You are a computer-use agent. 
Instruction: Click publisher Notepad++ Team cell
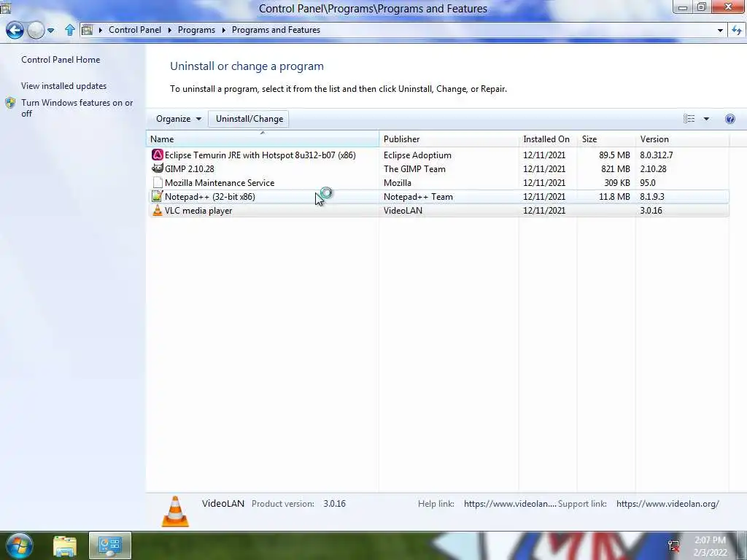click(418, 196)
